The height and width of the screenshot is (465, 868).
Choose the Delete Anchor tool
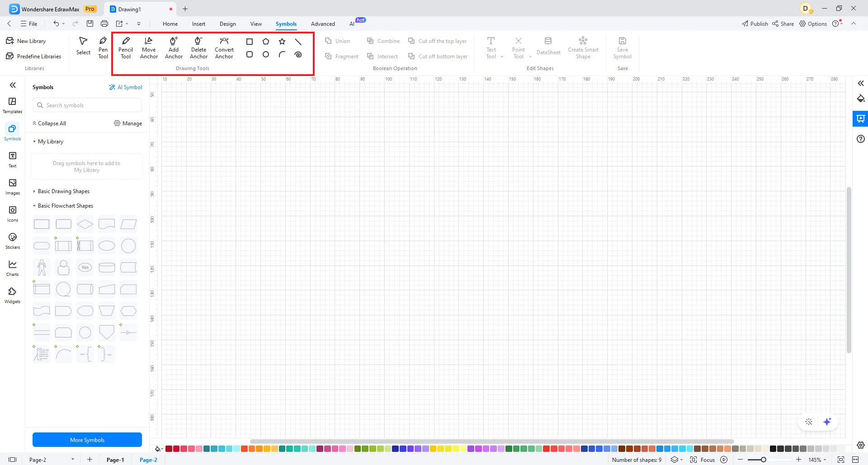pyautogui.click(x=198, y=47)
